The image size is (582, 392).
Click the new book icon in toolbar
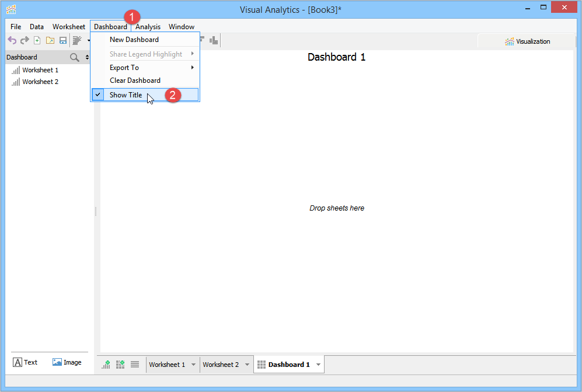[x=37, y=40]
